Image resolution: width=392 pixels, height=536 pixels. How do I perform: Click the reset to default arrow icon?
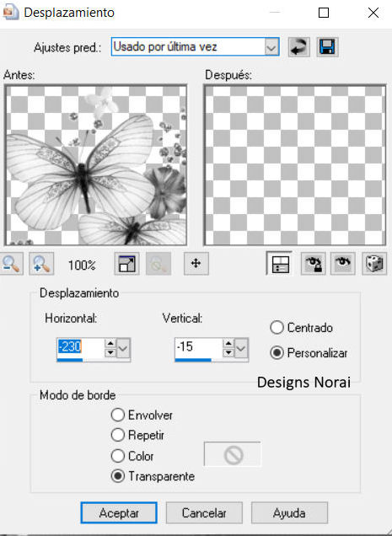click(x=299, y=47)
